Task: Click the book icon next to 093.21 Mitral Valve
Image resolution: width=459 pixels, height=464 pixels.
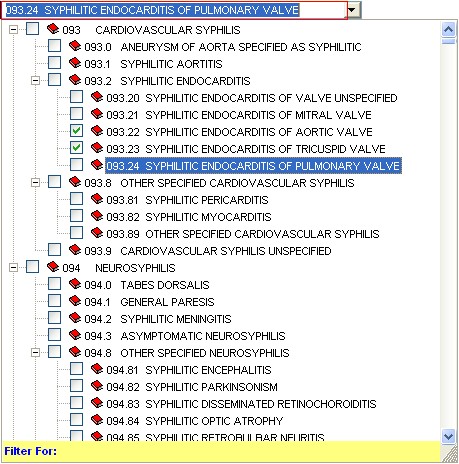Action: 97,114
